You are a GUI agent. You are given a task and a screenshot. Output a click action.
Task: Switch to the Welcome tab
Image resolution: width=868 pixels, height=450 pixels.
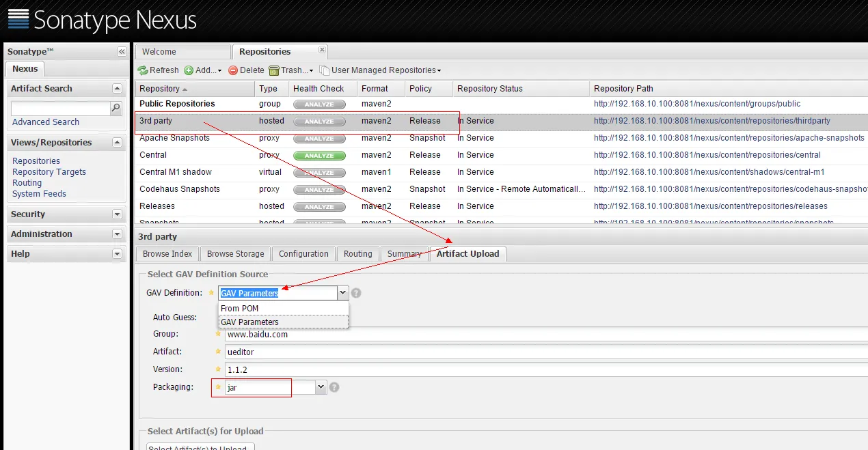click(182, 52)
